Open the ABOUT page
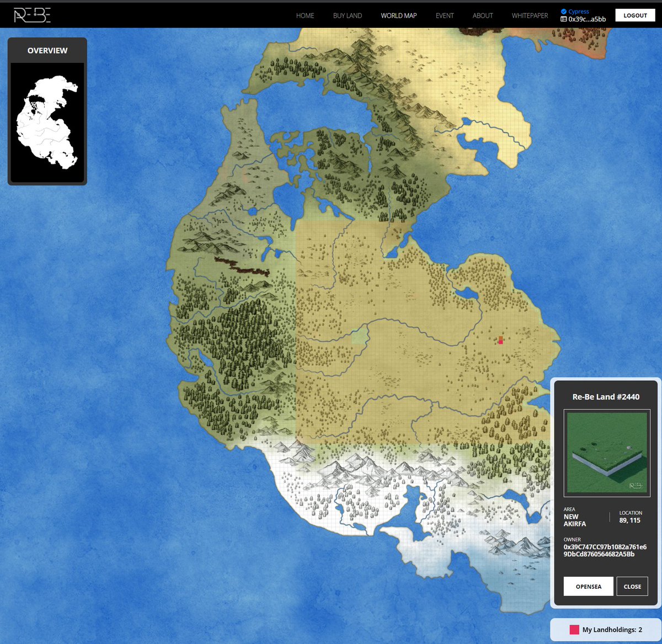 click(483, 15)
